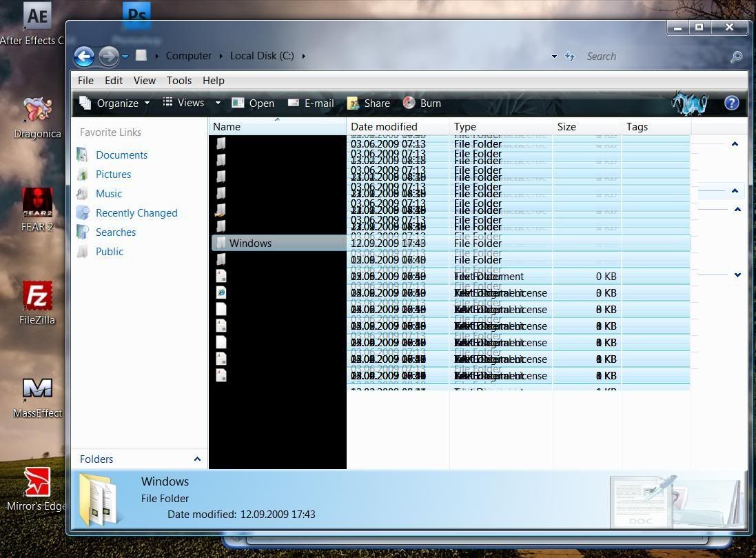This screenshot has width=756, height=558.
Task: Open Searches favorite link
Action: [116, 232]
